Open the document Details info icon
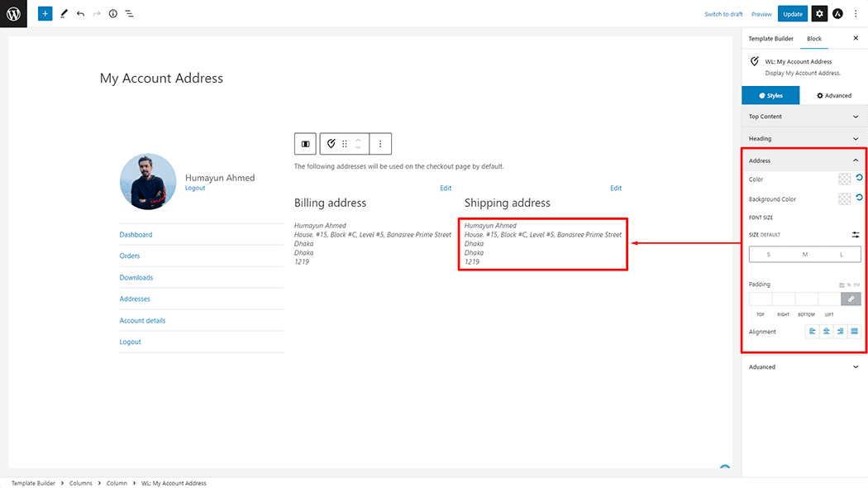Viewport: 868px width, 488px height. click(113, 14)
